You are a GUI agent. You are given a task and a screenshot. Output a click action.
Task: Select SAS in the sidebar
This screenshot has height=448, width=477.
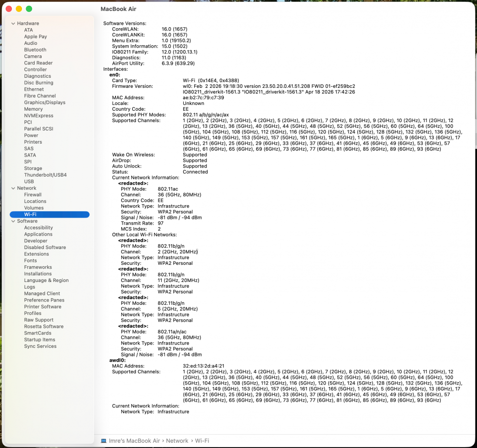tap(29, 148)
